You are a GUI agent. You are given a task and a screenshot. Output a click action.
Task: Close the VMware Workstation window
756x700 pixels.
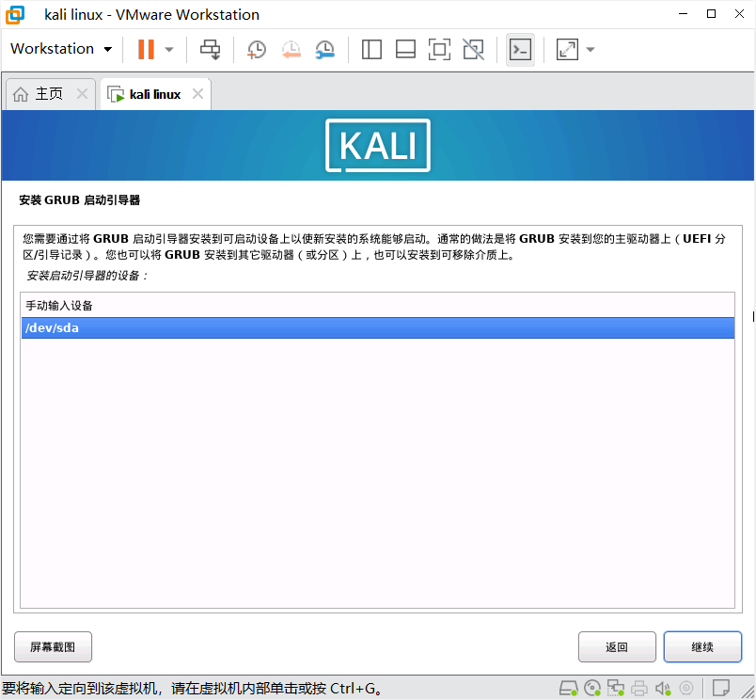click(x=739, y=14)
